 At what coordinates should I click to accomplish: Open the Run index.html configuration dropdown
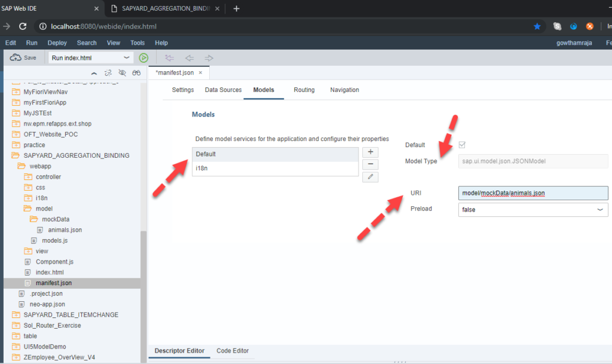click(127, 58)
